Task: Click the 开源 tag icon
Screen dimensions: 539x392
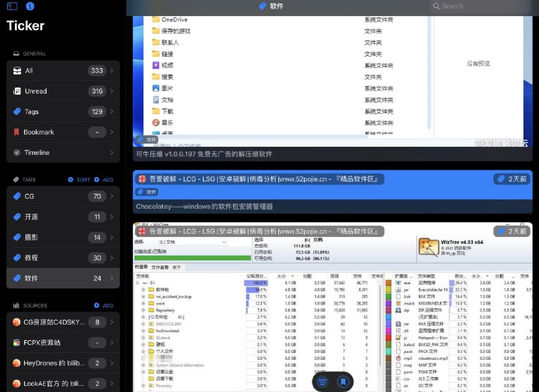Action: coord(17,217)
